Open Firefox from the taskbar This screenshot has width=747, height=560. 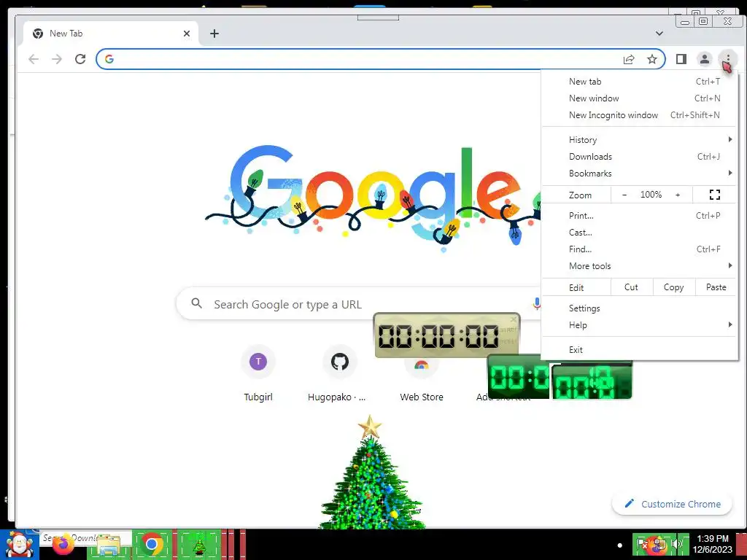coord(63,544)
